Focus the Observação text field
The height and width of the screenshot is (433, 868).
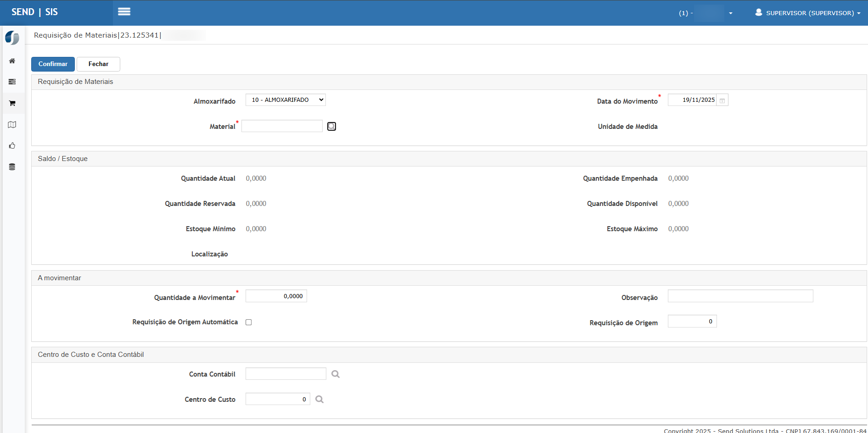pos(740,296)
